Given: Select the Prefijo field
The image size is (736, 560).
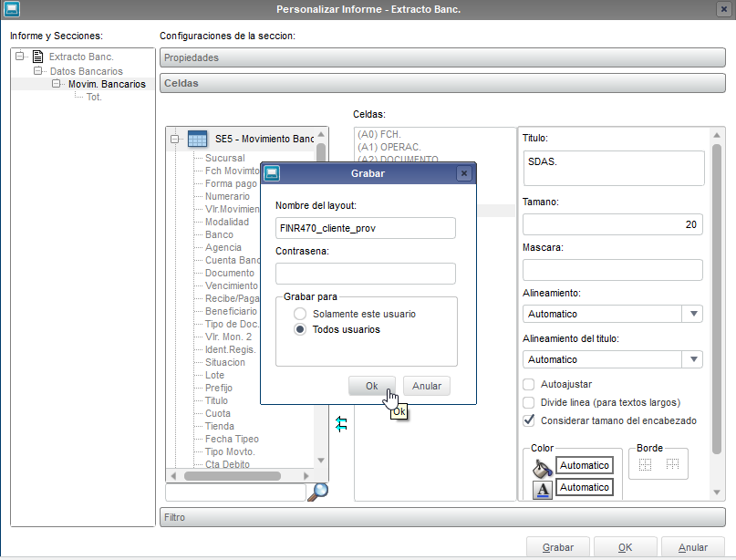Looking at the screenshot, I should 219,388.
